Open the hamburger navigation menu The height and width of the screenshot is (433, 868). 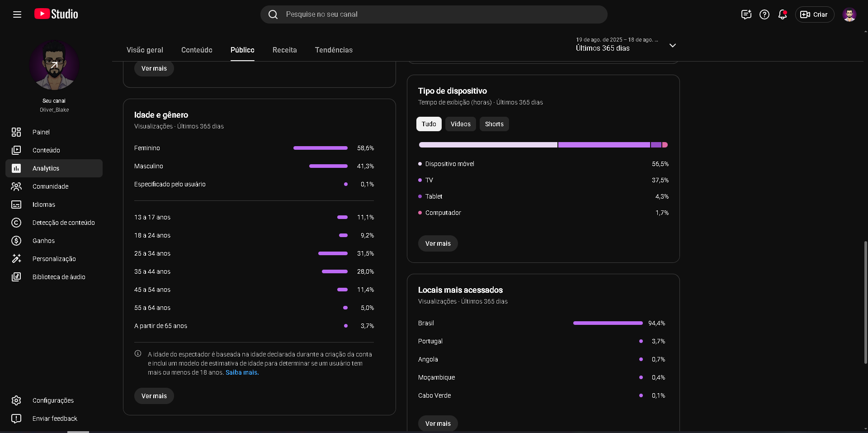click(17, 14)
